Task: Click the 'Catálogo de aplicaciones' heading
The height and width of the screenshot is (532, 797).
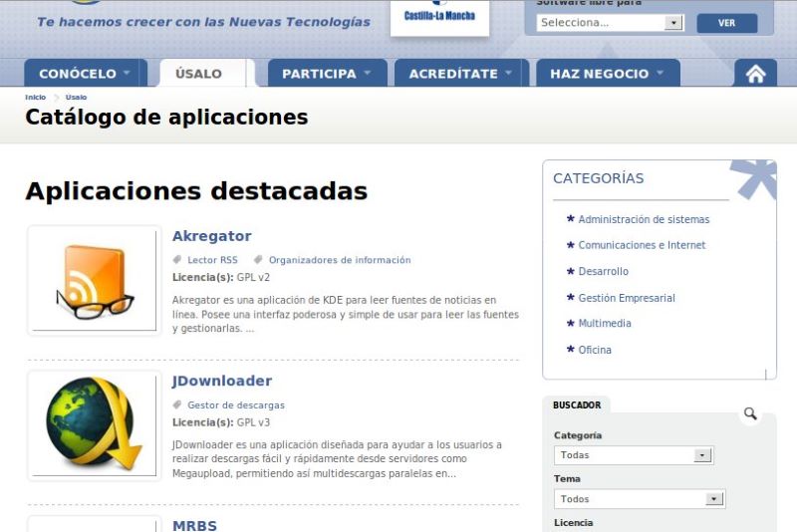Action: [x=166, y=118]
